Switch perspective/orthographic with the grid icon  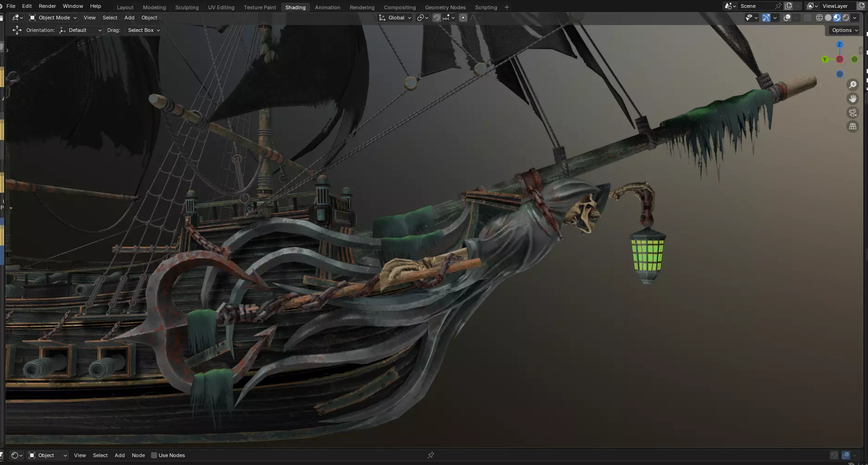pos(853,126)
